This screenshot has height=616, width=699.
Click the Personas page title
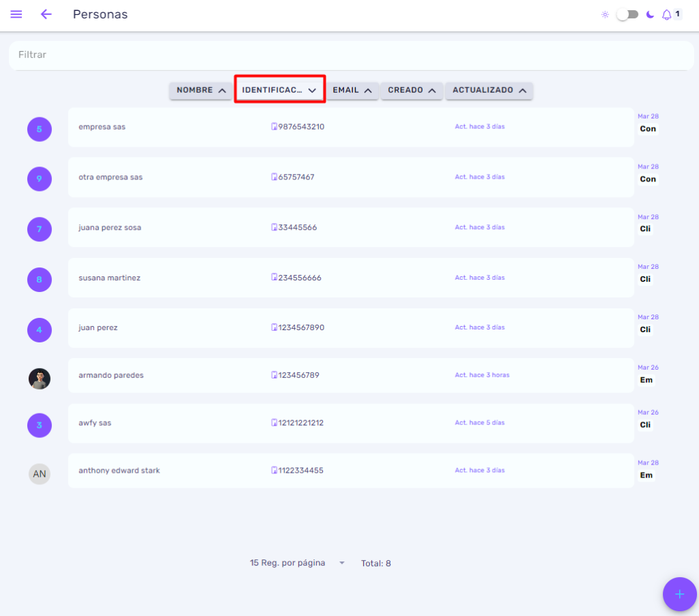(100, 14)
